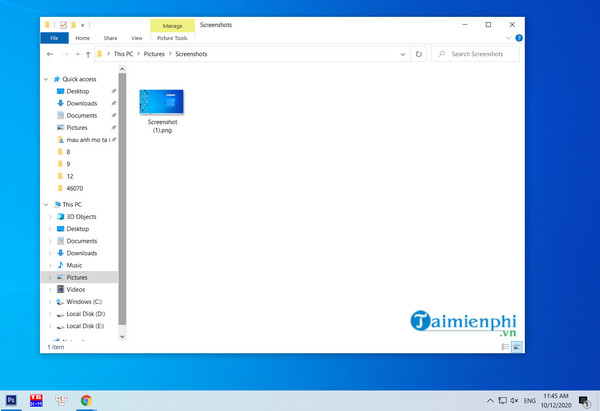Open the notification center icon
This screenshot has width=600, height=411.
click(x=584, y=401)
